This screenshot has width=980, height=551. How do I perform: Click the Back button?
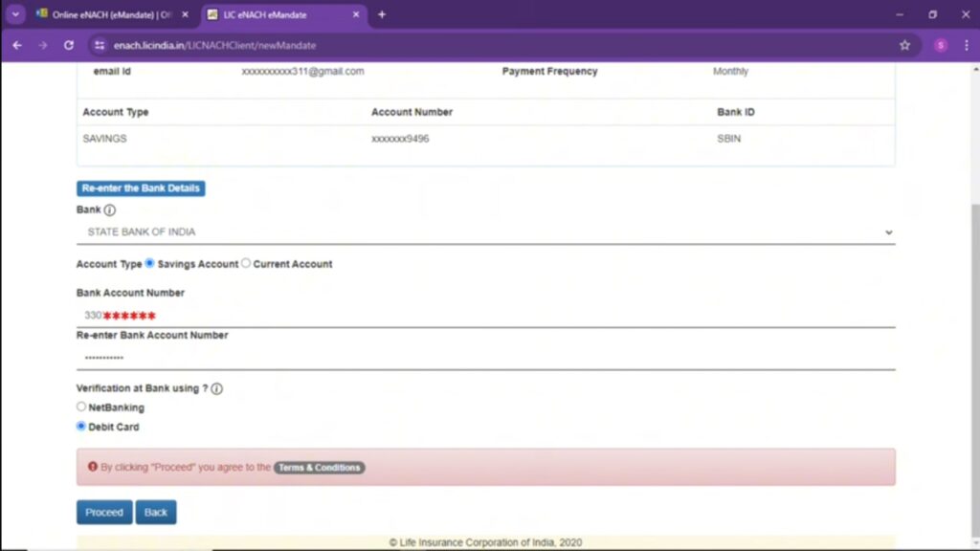point(156,513)
